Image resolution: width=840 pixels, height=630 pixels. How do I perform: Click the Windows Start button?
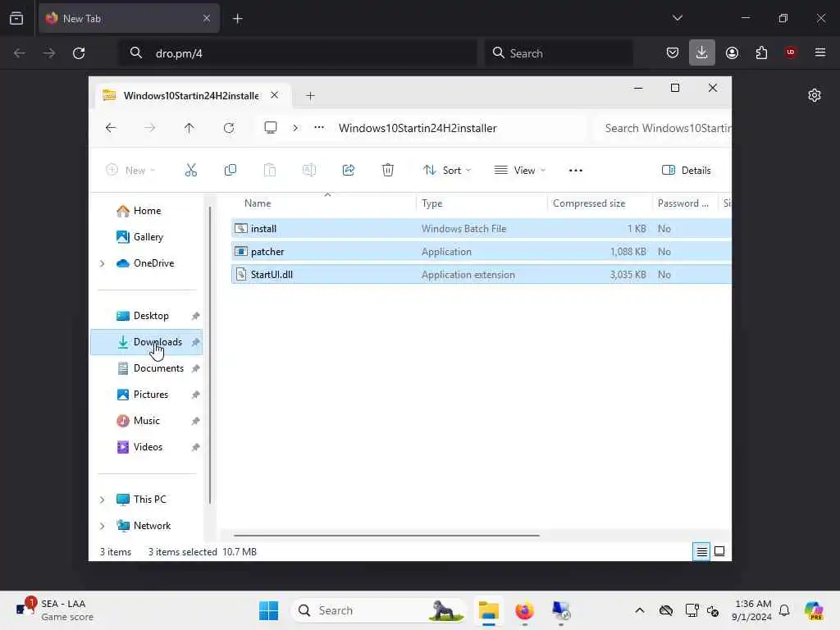click(268, 610)
